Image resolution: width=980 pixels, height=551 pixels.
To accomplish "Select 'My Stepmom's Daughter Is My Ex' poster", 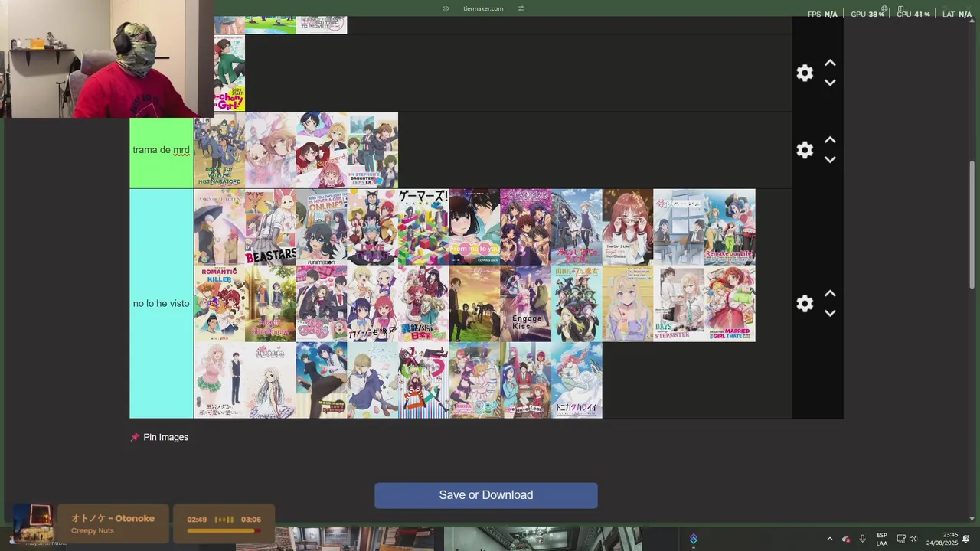I will click(372, 150).
